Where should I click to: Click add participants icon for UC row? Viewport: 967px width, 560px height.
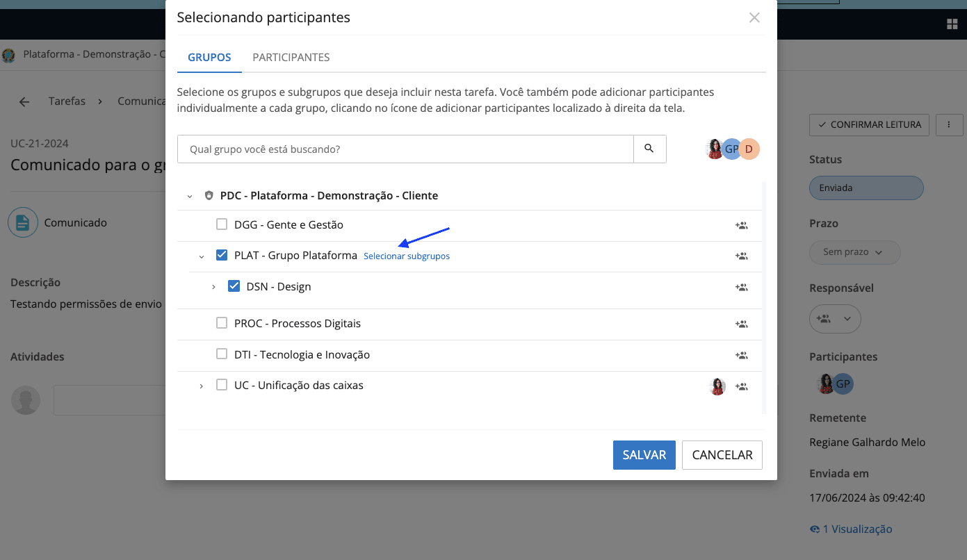(742, 387)
